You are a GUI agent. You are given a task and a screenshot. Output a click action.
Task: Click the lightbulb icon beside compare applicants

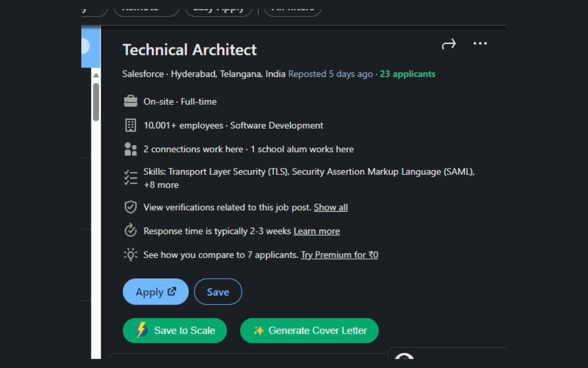(130, 254)
